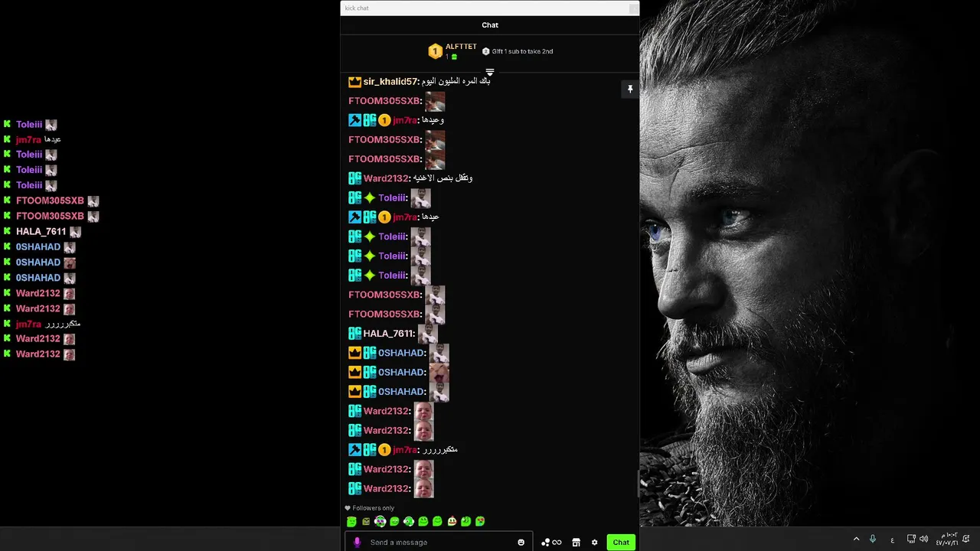Click sir_khalid57's Arabic message text

point(456,81)
